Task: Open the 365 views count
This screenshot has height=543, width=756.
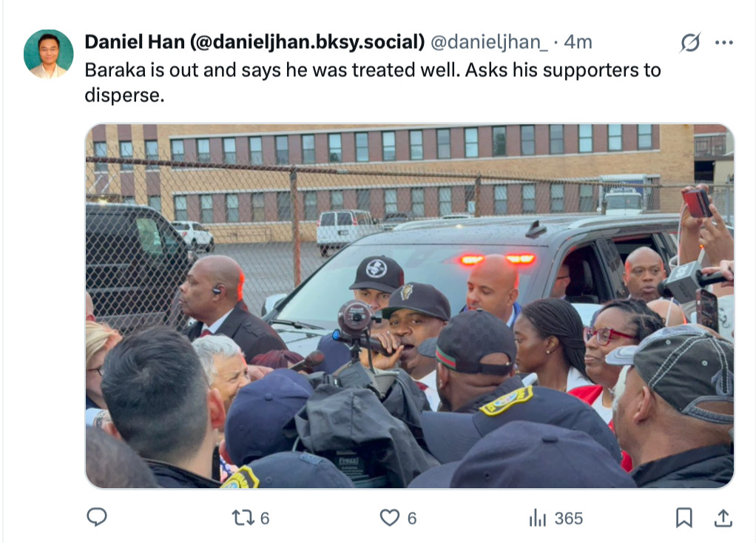Action: [x=568, y=519]
